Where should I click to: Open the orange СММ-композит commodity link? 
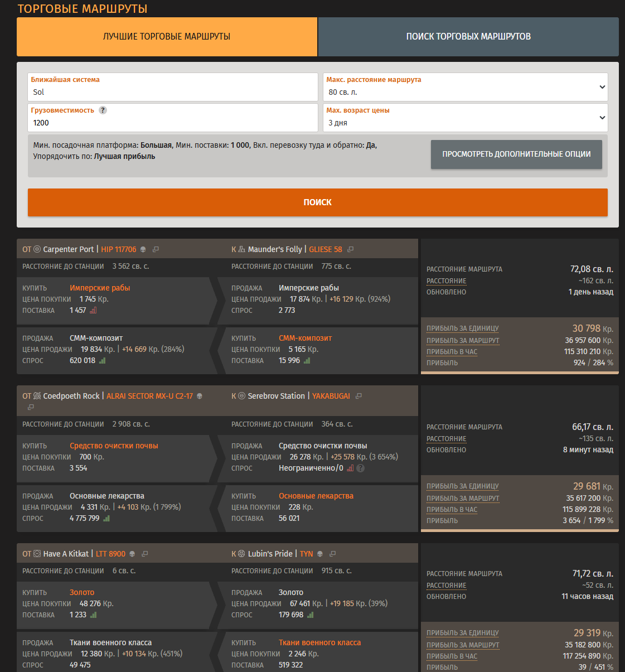point(306,338)
